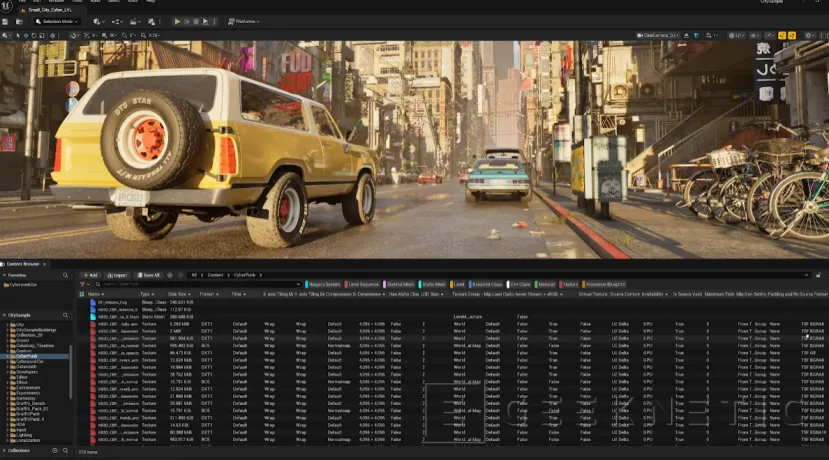829x460 pixels.
Task: Click the All breadcrumb path item
Action: point(194,275)
